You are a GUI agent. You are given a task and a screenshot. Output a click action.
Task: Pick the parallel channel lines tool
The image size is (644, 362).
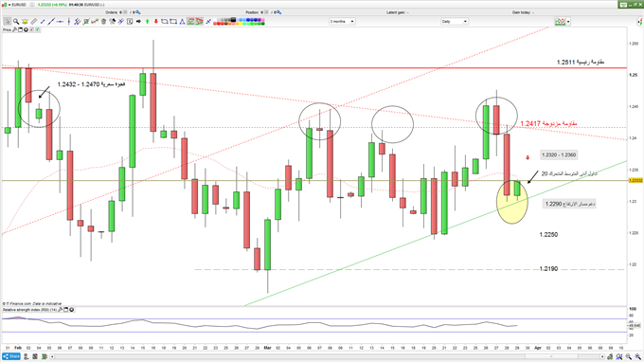click(77, 22)
